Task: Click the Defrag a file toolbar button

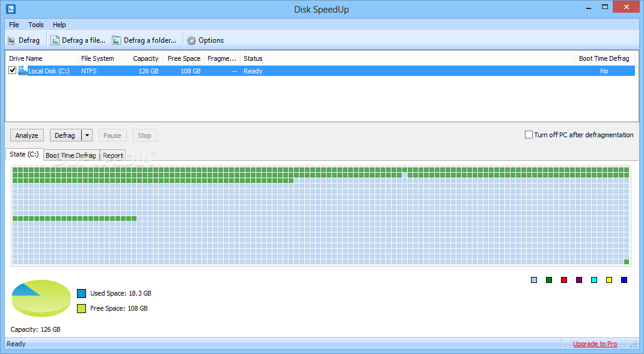Action: click(78, 40)
